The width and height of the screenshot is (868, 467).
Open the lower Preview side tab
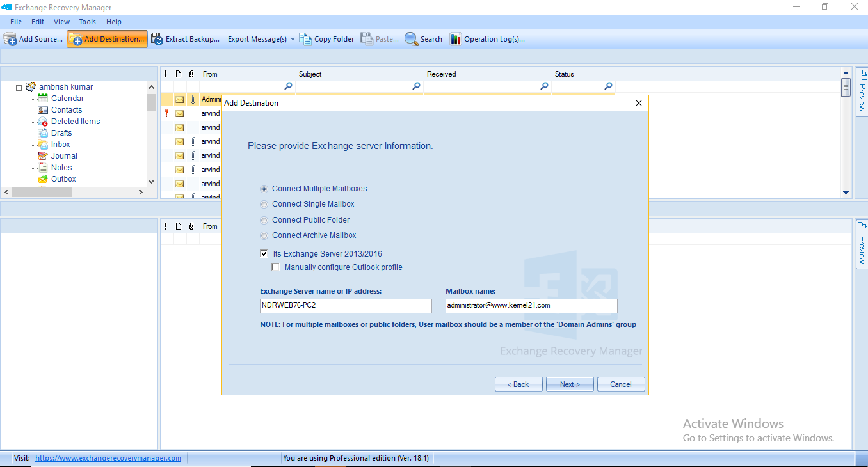pos(862,244)
